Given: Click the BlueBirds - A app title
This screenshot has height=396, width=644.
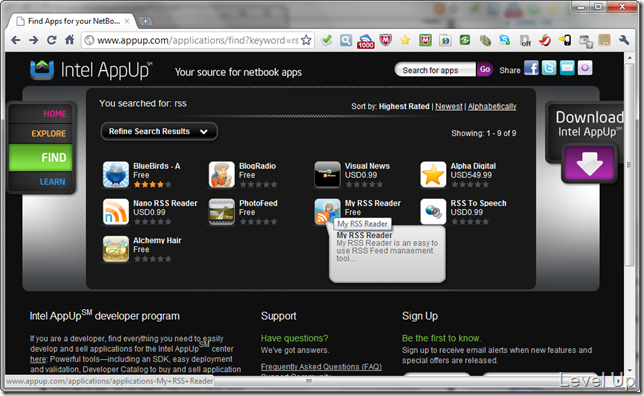Looking at the screenshot, I should click(156, 166).
